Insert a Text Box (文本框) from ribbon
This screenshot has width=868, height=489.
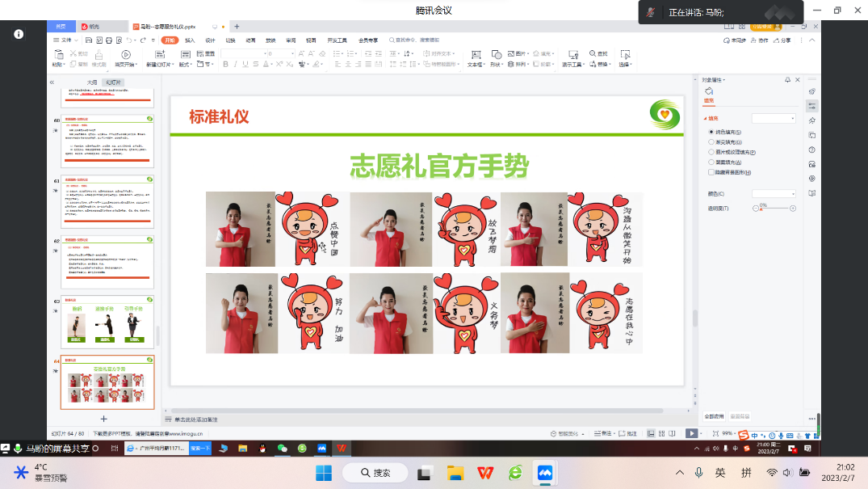coord(476,57)
